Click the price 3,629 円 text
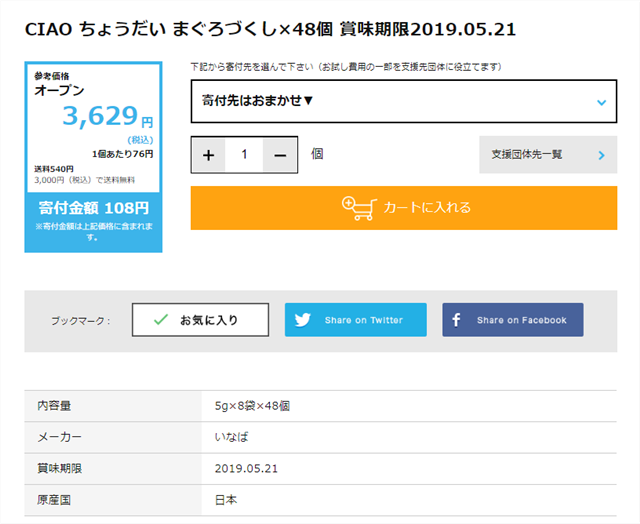 pyautogui.click(x=108, y=116)
